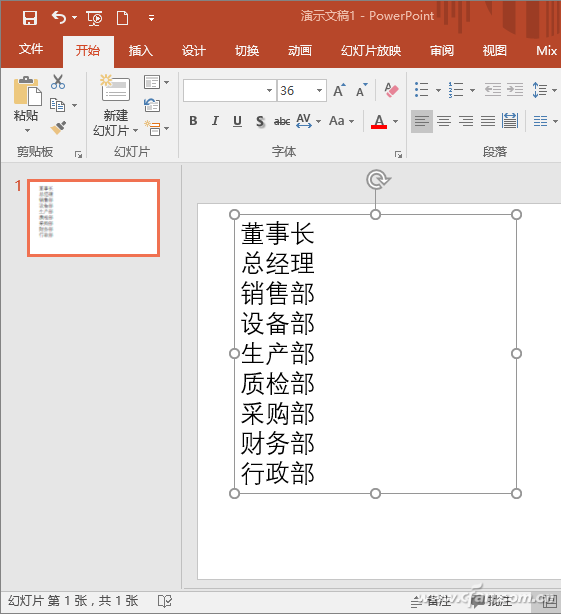Undo the last action
Viewport: 561px width, 614px height.
point(59,18)
